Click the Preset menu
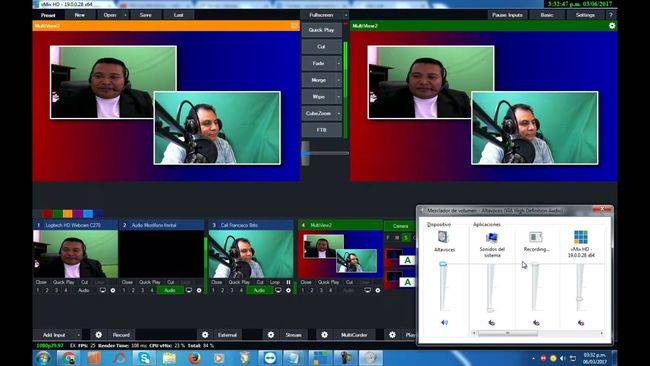 pos(48,15)
